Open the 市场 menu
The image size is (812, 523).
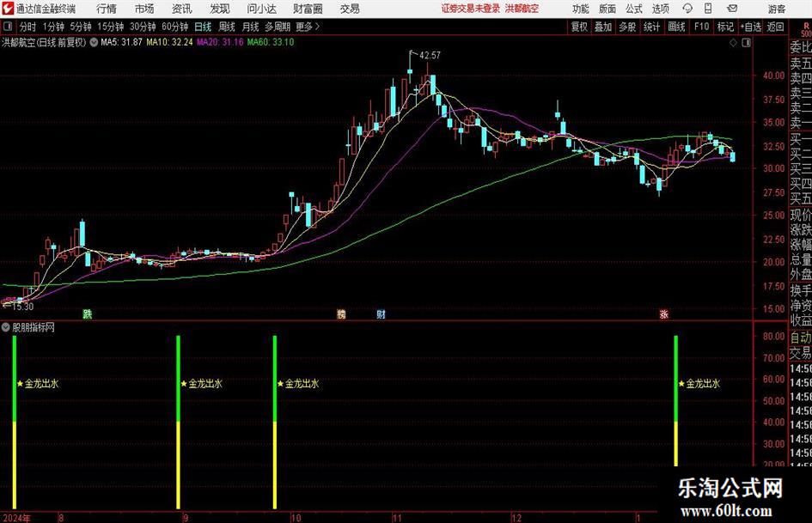(144, 9)
